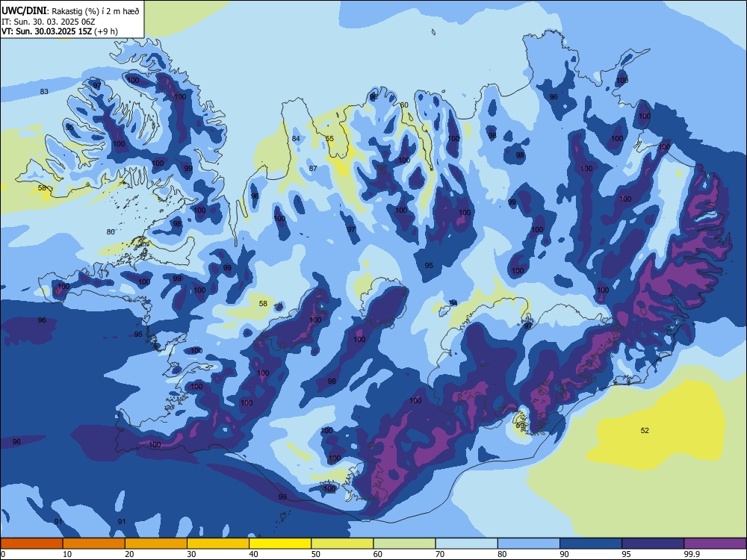Select the '55' humidity value on the map
This screenshot has height=560, width=747.
[329, 139]
